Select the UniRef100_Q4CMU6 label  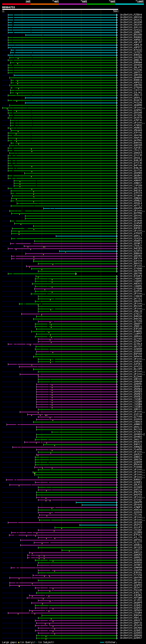point(131,628)
